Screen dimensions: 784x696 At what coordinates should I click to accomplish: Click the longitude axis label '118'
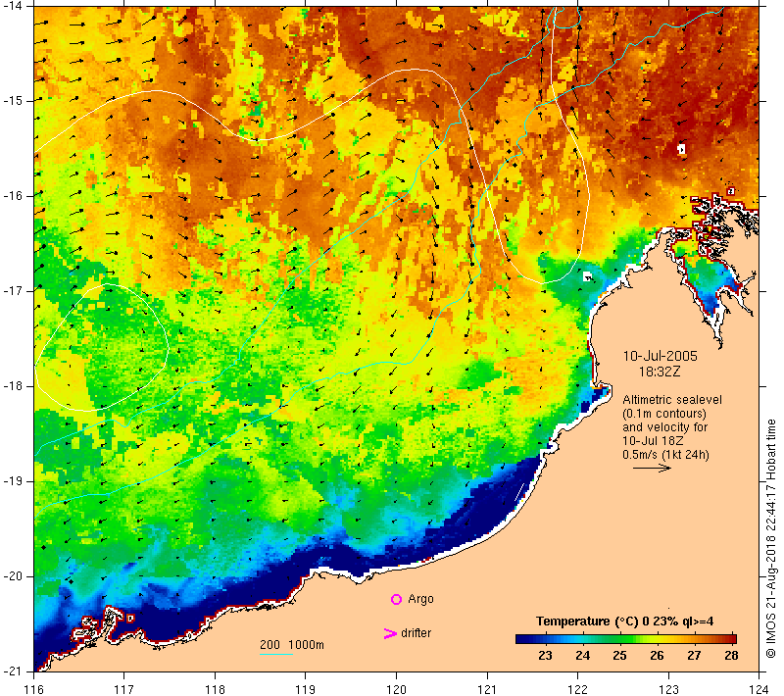pos(215,689)
